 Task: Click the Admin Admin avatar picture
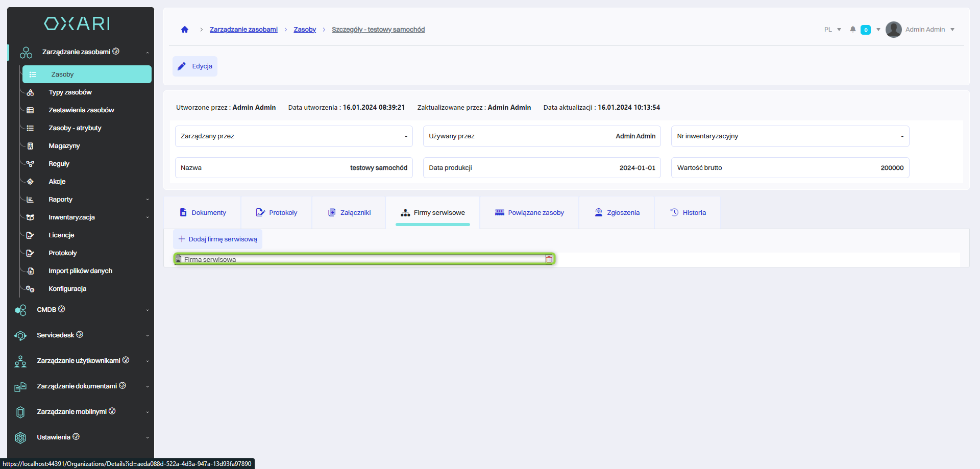click(x=893, y=30)
